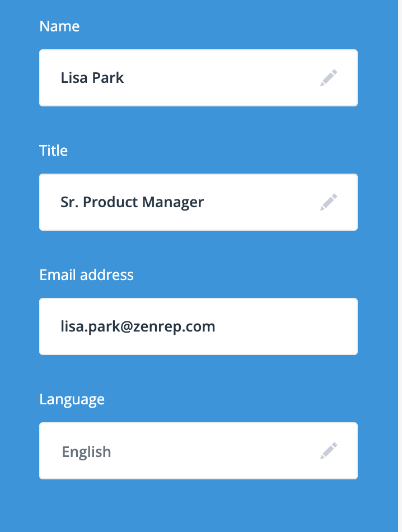402x532 pixels.
Task: Click the word "Park" in Name field
Action: [108, 78]
